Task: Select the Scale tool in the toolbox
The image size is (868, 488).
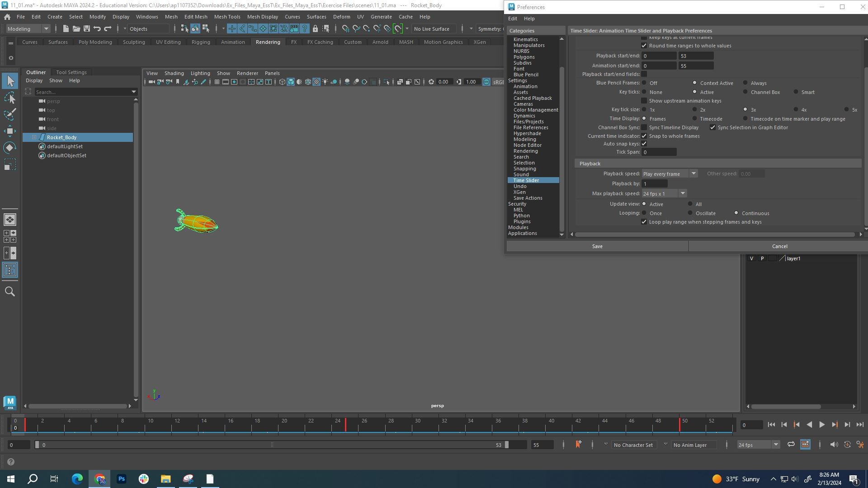Action: (10, 164)
